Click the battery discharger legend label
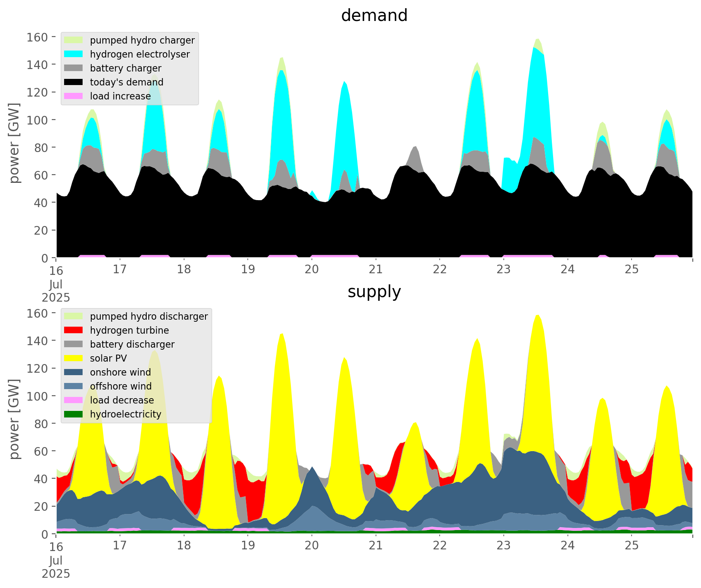Viewport: 701px width, 588px height. click(132, 344)
